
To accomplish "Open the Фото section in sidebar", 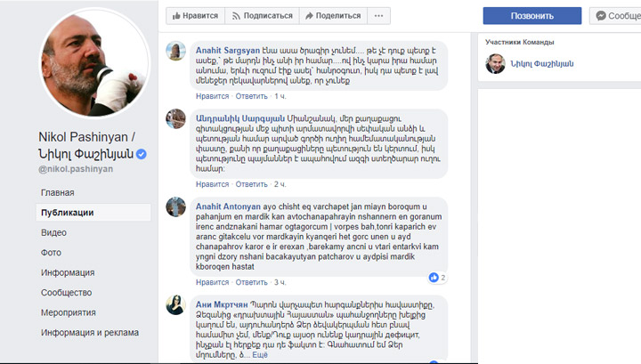I will pos(51,253).
